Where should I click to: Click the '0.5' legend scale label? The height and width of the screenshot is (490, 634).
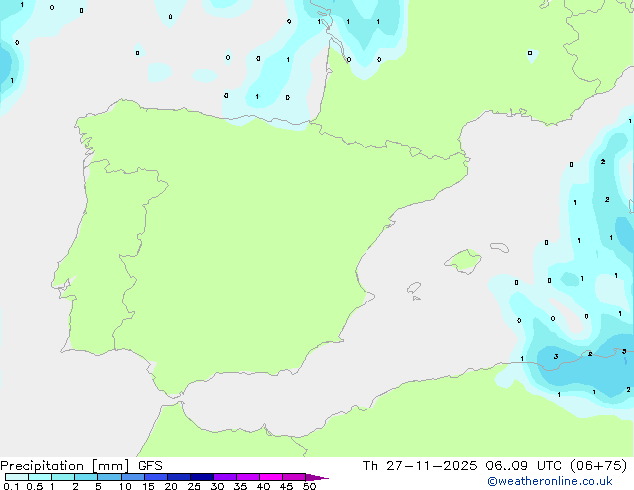(35, 486)
